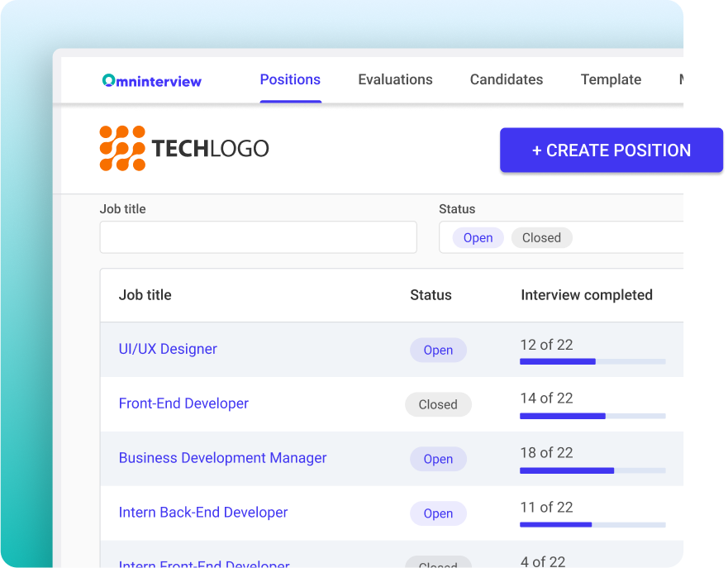Open the Positions tab
The height and width of the screenshot is (568, 728).
[290, 79]
